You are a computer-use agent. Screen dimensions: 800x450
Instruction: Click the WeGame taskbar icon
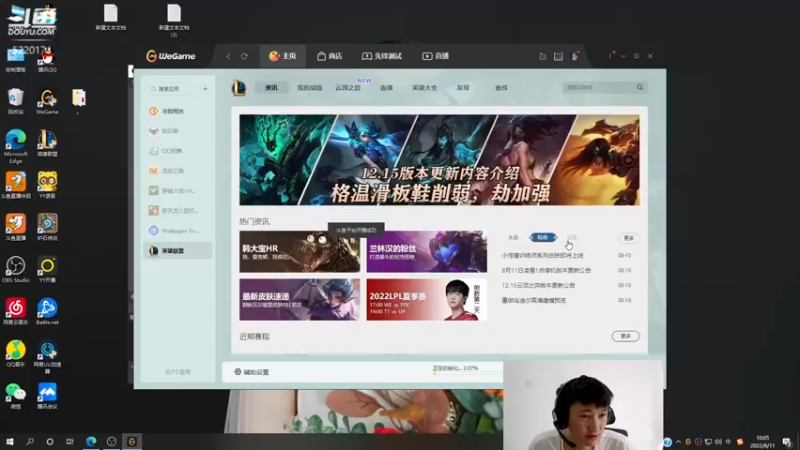point(132,441)
